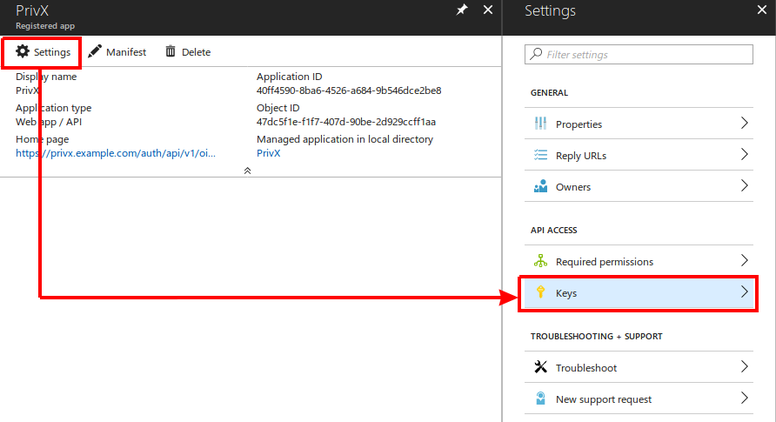Click the 'Application ID' label

289,77
